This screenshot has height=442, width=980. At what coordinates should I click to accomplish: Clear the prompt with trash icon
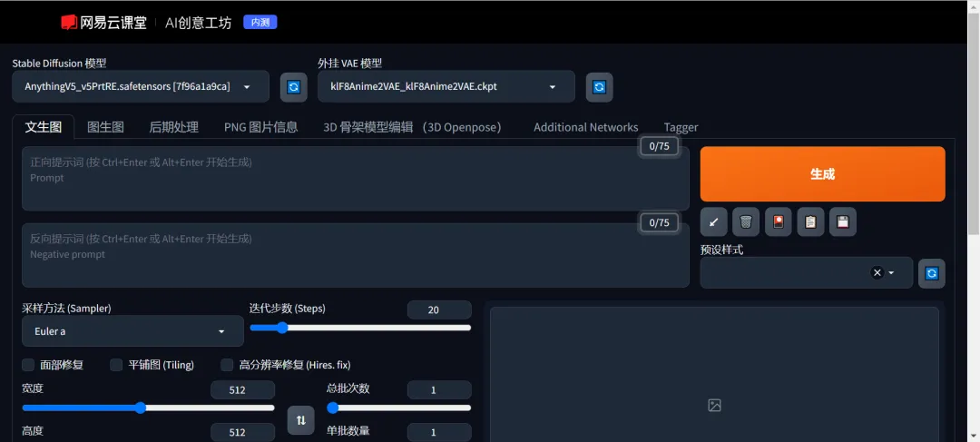[x=746, y=221]
